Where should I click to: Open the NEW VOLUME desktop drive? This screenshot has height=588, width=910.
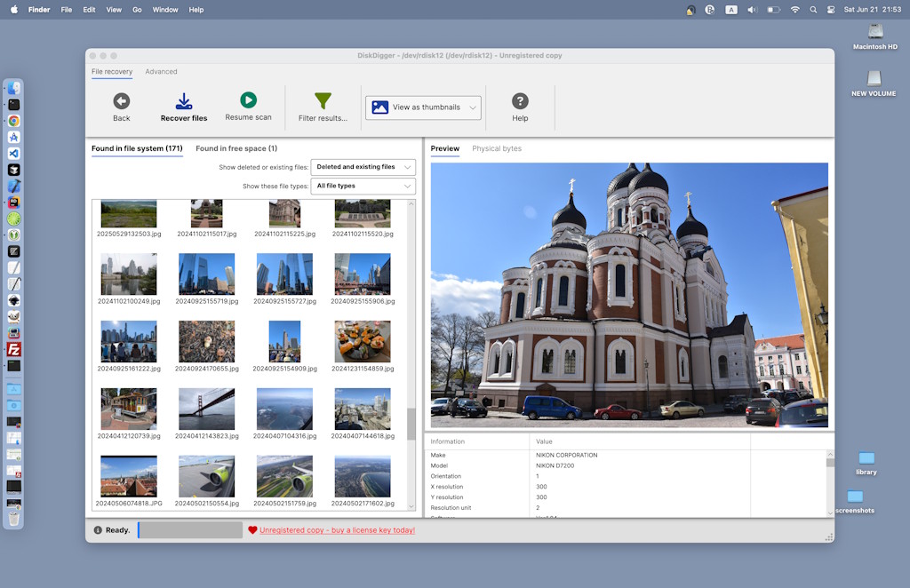[x=875, y=79]
